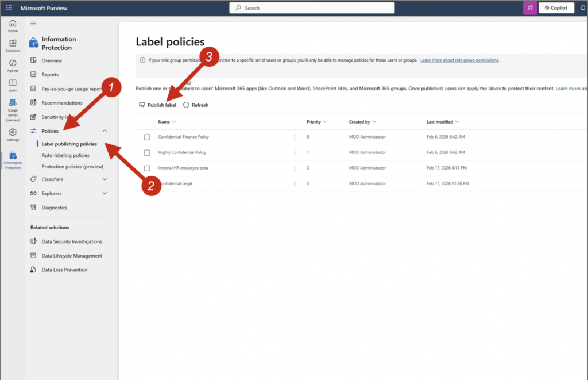The width and height of the screenshot is (588, 380).
Task: Select the Highly Confidential Policy checkbox
Action: tap(147, 152)
